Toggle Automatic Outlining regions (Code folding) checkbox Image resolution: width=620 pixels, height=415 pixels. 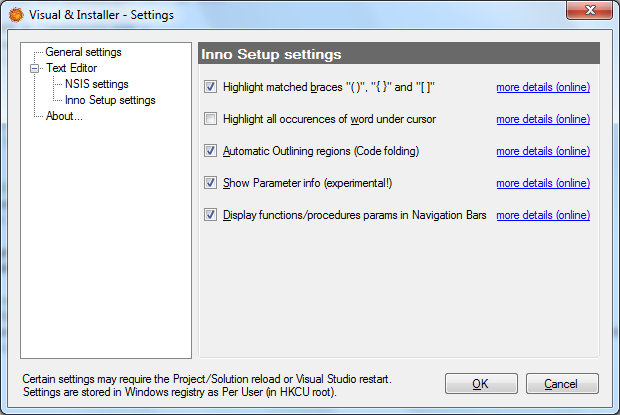[x=210, y=151]
